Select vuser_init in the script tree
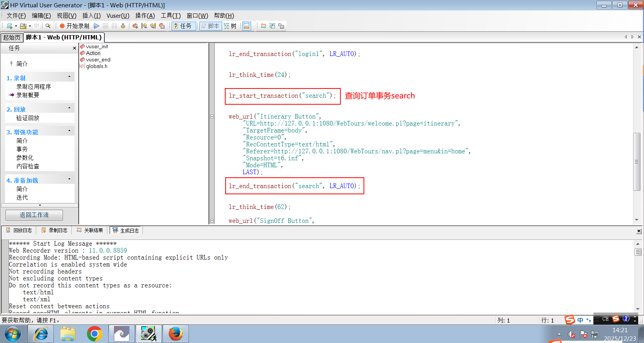644x343 pixels. 97,47
